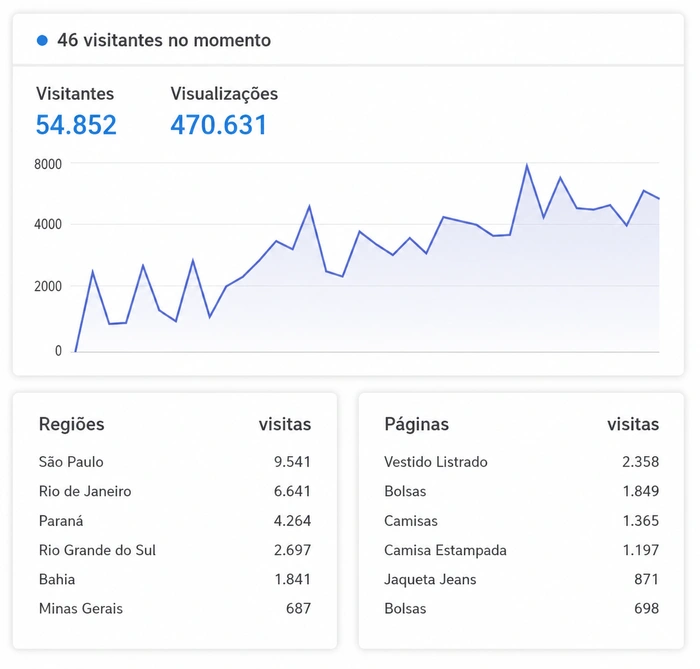Click the 6.641 visits value

pos(292,491)
